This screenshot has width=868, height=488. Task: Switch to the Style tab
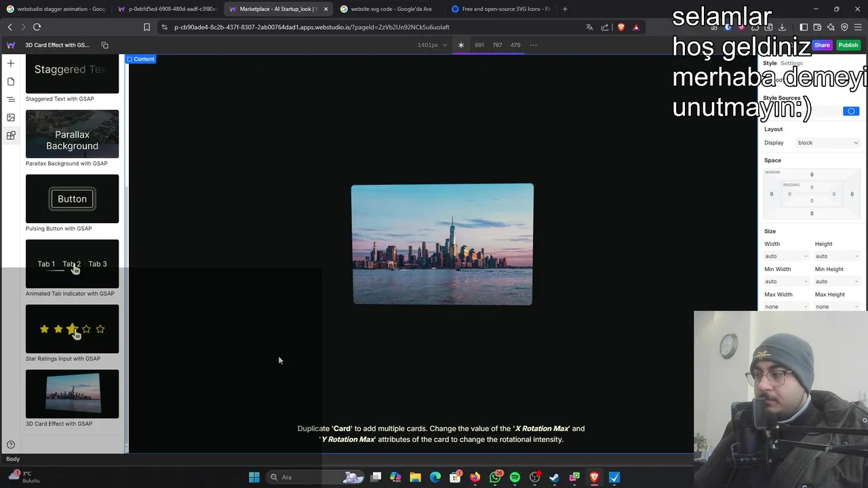click(770, 63)
